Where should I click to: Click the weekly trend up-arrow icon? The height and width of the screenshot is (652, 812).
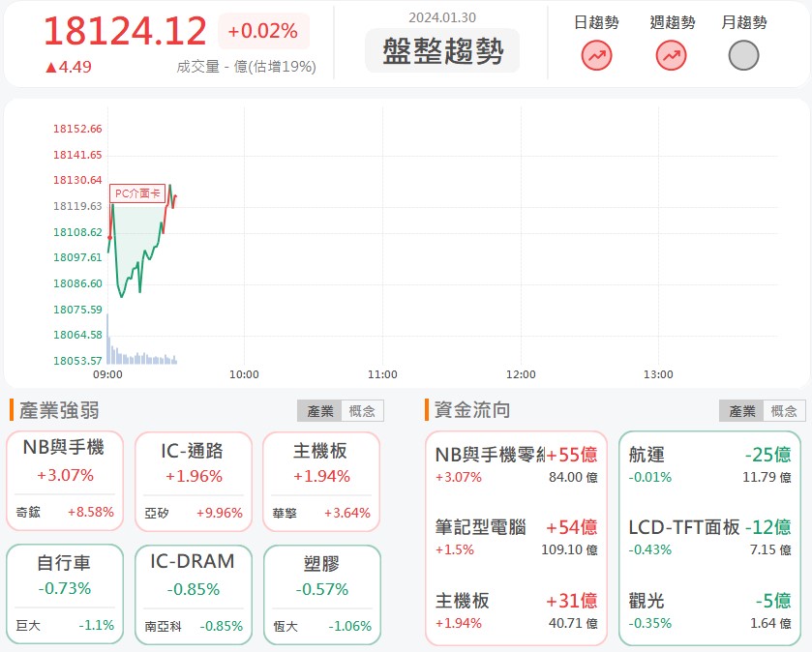(x=671, y=55)
